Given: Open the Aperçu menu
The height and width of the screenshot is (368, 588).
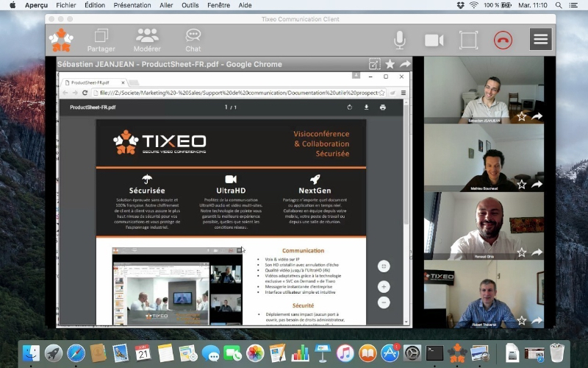Looking at the screenshot, I should [36, 5].
